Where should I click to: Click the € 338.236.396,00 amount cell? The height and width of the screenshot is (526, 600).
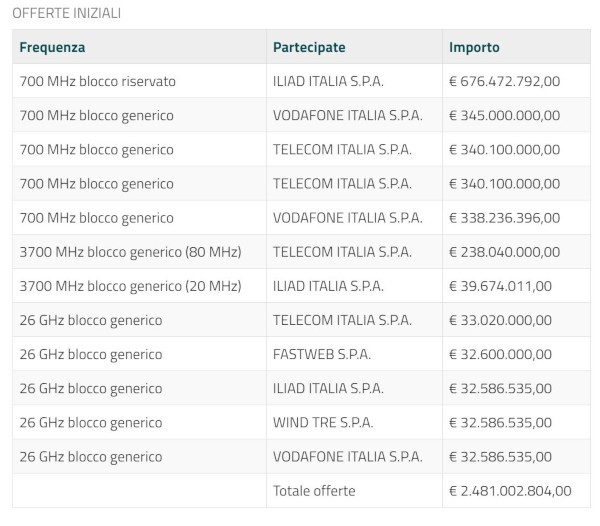point(504,218)
